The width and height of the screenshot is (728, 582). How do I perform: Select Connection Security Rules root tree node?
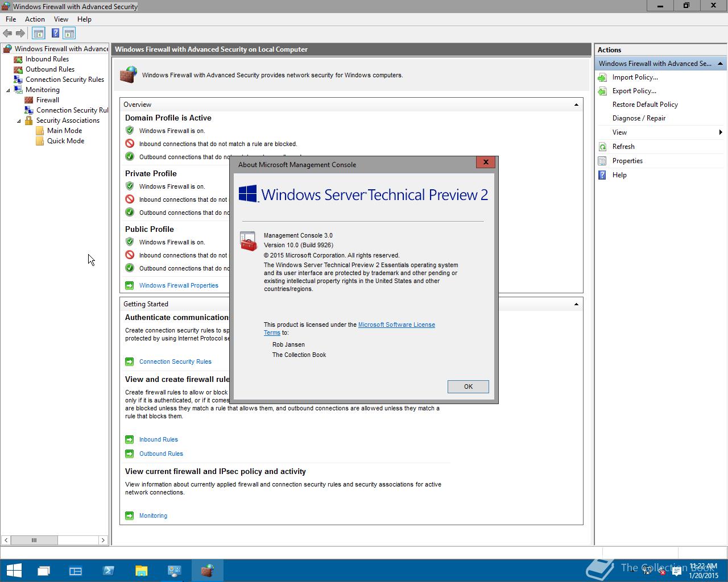coord(65,80)
